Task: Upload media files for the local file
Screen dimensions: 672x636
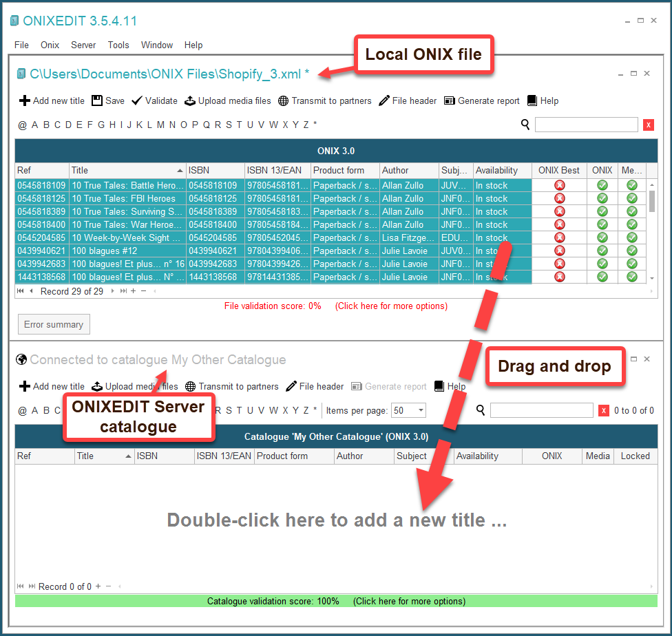Action: pyautogui.click(x=228, y=100)
